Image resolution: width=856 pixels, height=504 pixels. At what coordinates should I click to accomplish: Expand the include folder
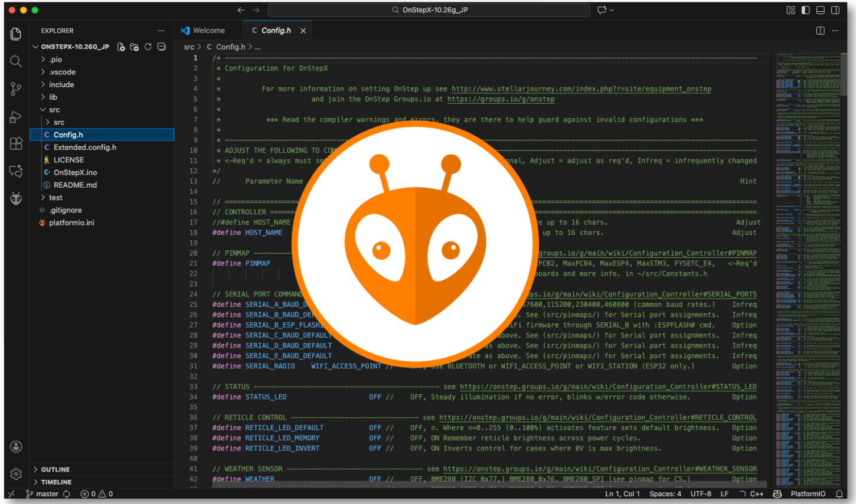click(x=61, y=84)
